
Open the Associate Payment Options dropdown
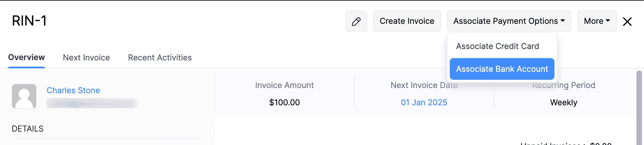[509, 21]
